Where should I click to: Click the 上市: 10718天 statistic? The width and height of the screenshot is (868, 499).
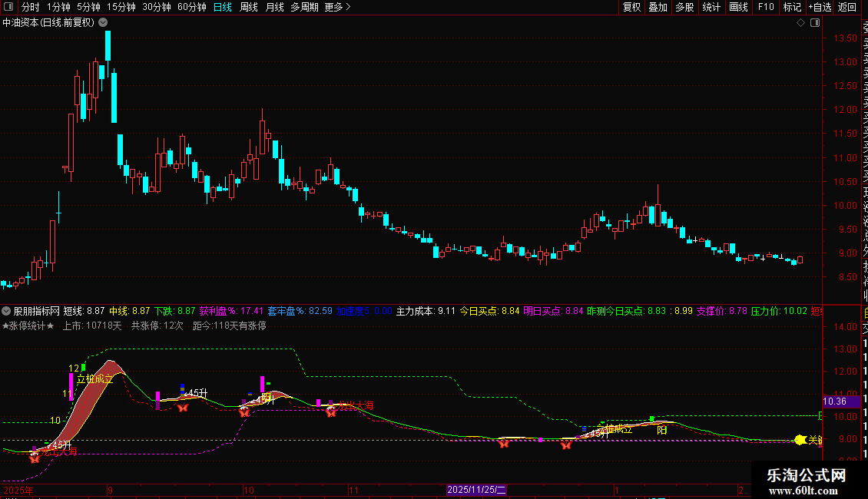(x=92, y=326)
